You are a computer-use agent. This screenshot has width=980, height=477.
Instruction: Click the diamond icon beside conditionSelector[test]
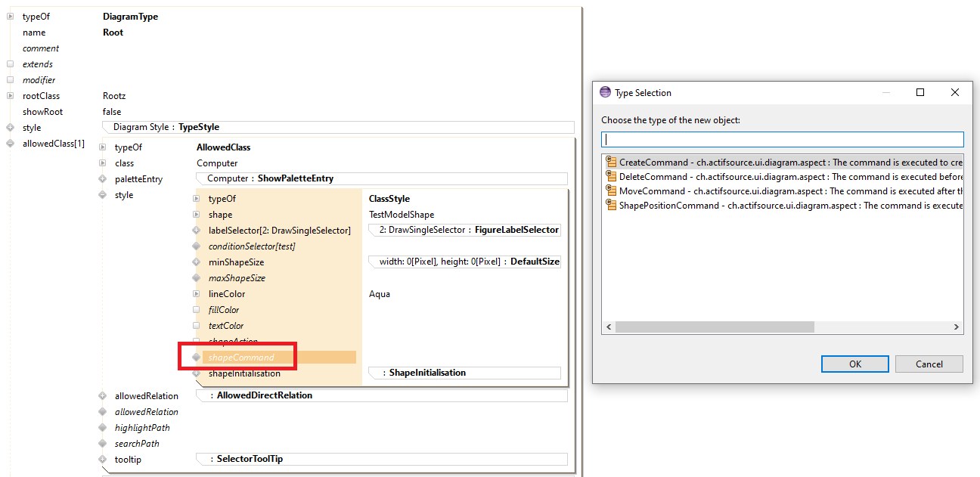[x=196, y=246]
